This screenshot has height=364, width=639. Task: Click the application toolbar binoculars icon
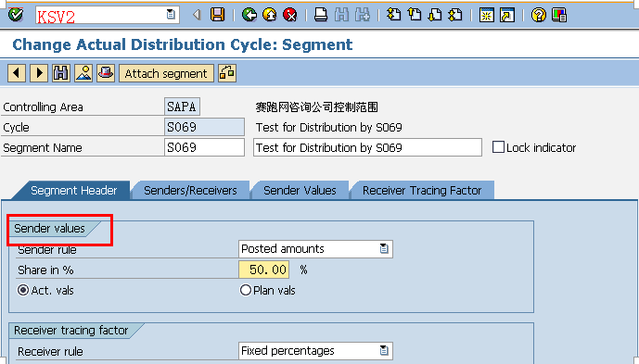pyautogui.click(x=61, y=73)
